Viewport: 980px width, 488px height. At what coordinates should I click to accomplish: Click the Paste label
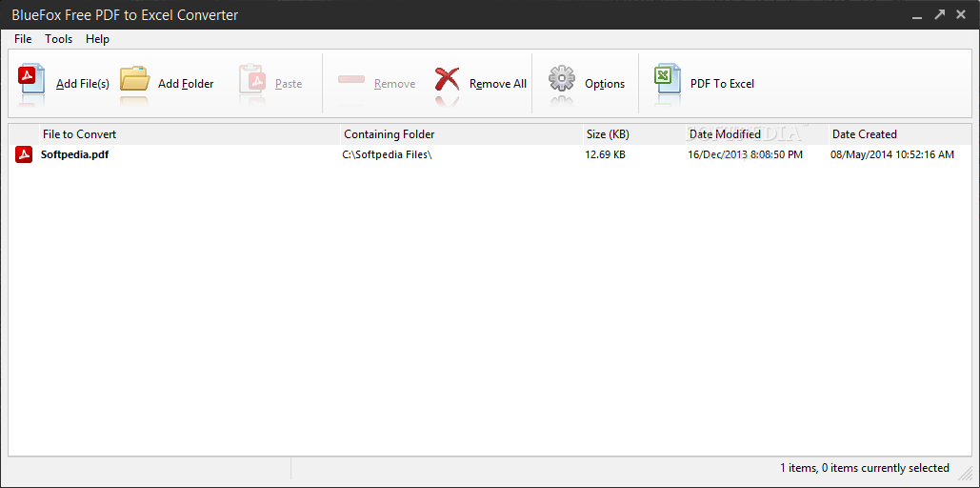click(289, 84)
